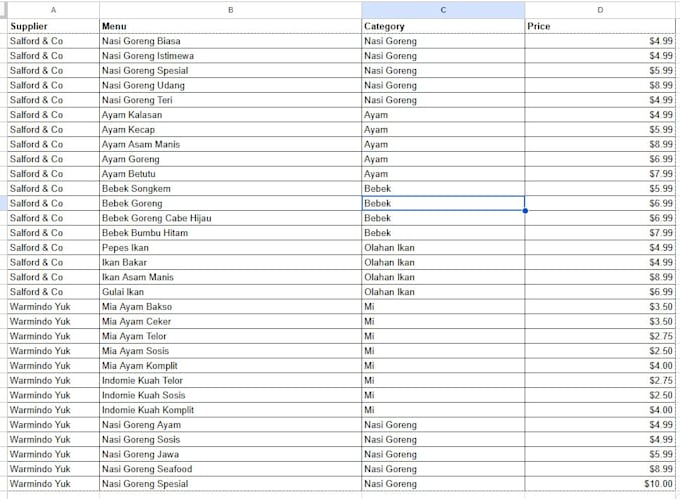The image size is (680, 499).
Task: Select the cell Nasi Goreng Istimewa
Action: click(x=230, y=56)
